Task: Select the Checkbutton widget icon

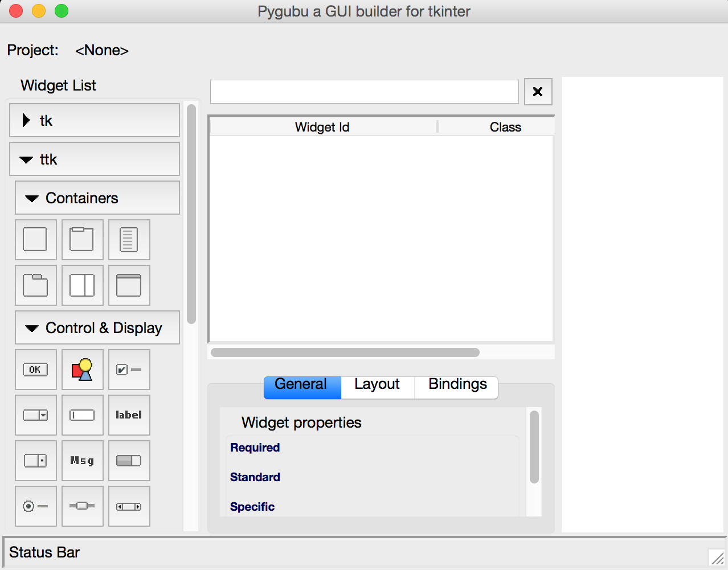Action: [x=129, y=370]
